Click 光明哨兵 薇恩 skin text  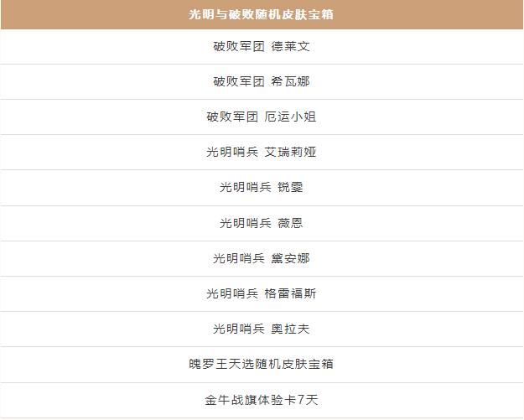pos(262,223)
